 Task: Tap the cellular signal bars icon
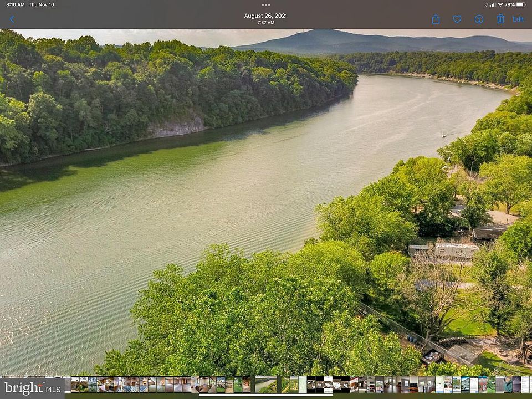[x=491, y=4]
